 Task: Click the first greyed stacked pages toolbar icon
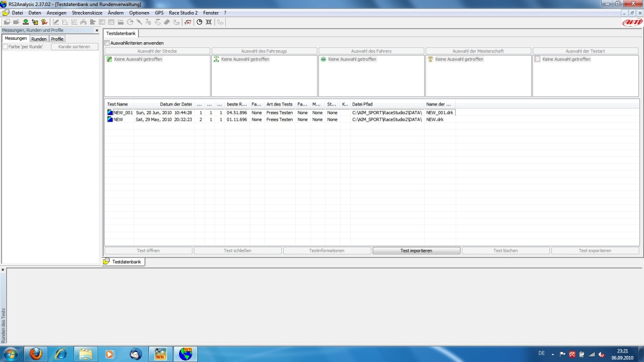[7, 22]
